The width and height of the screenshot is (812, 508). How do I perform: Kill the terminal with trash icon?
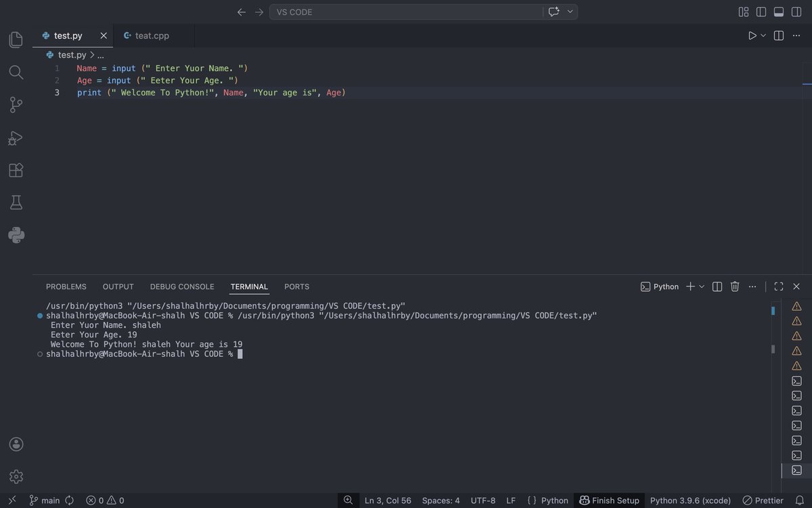point(735,287)
